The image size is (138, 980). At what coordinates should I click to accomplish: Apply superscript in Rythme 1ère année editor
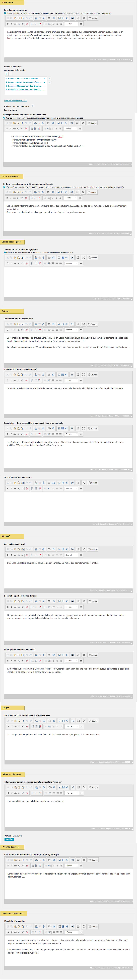tap(22, 198)
